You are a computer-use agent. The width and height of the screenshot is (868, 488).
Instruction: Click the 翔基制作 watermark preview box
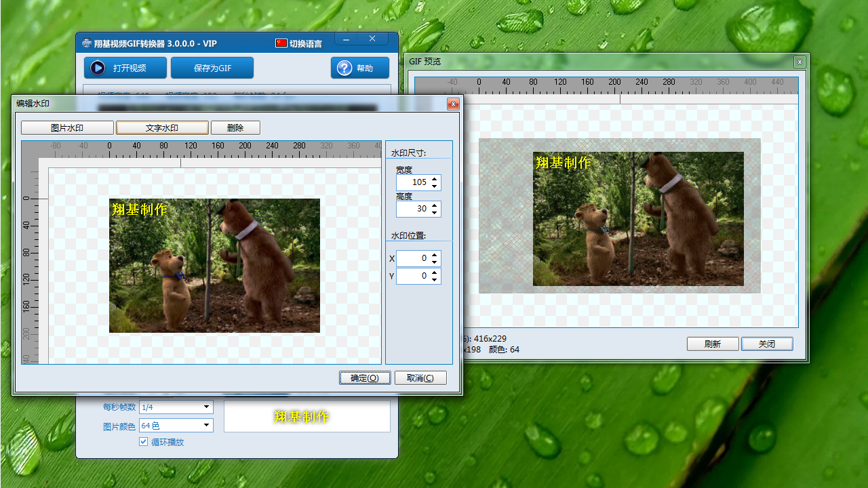pos(307,416)
